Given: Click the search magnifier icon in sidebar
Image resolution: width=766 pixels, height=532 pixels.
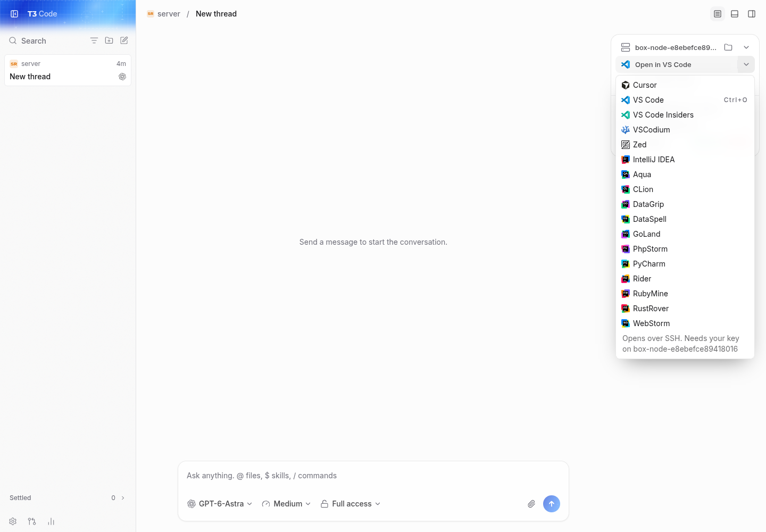Looking at the screenshot, I should [x=13, y=40].
